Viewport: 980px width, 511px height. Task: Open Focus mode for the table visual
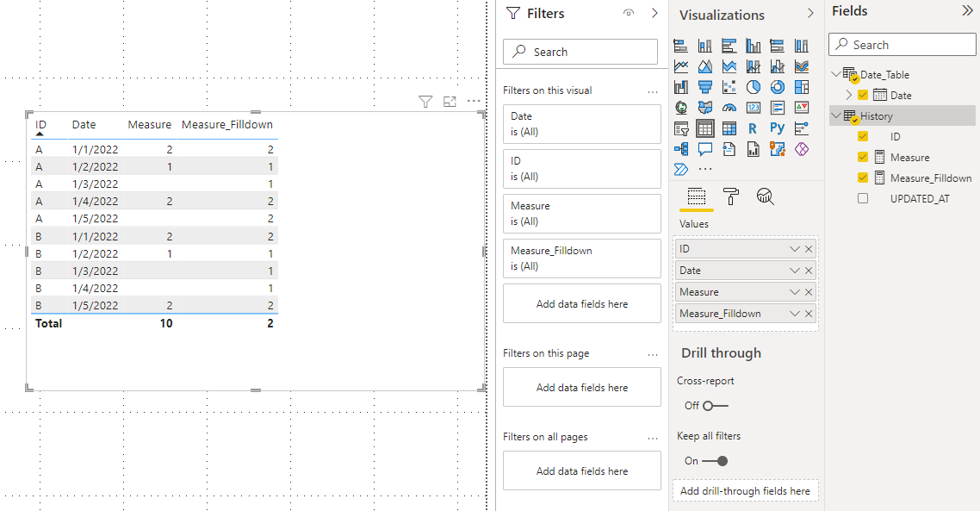(x=450, y=102)
